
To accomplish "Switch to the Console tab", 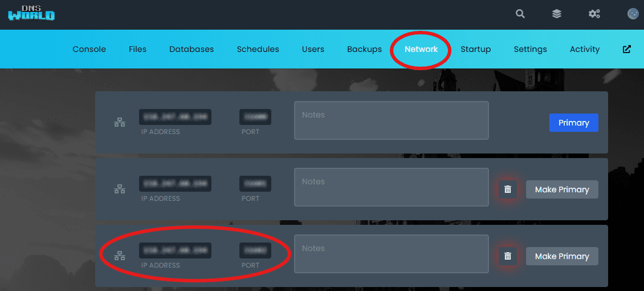I will [x=89, y=49].
